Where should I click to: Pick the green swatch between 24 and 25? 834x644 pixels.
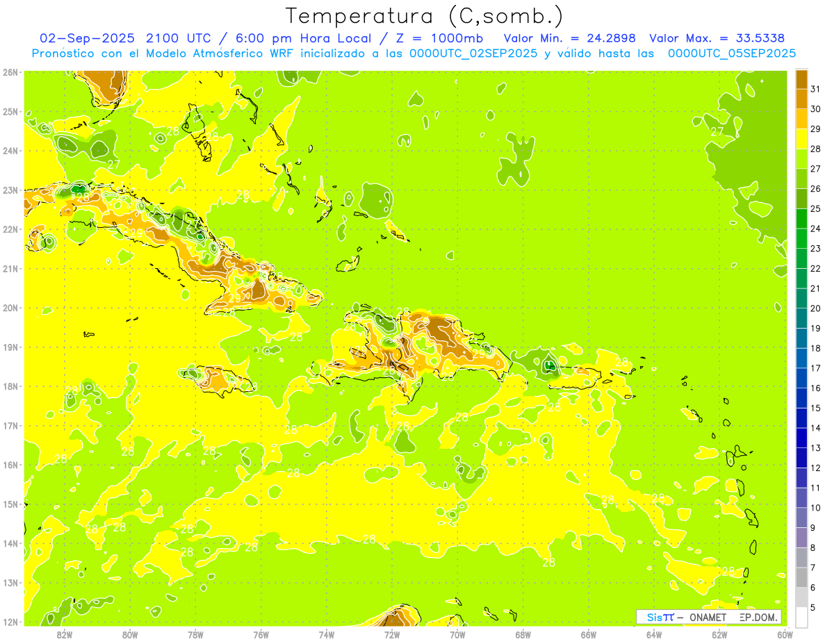click(x=801, y=218)
